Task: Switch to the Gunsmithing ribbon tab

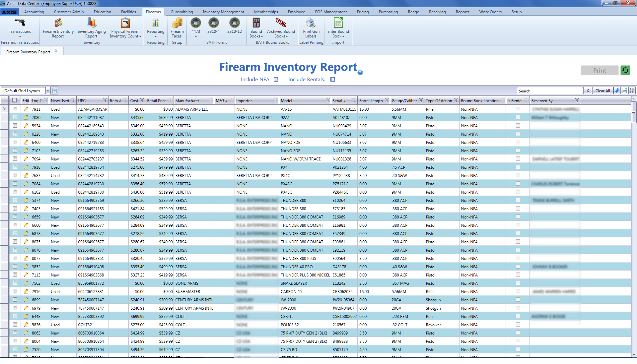Action: (x=182, y=12)
